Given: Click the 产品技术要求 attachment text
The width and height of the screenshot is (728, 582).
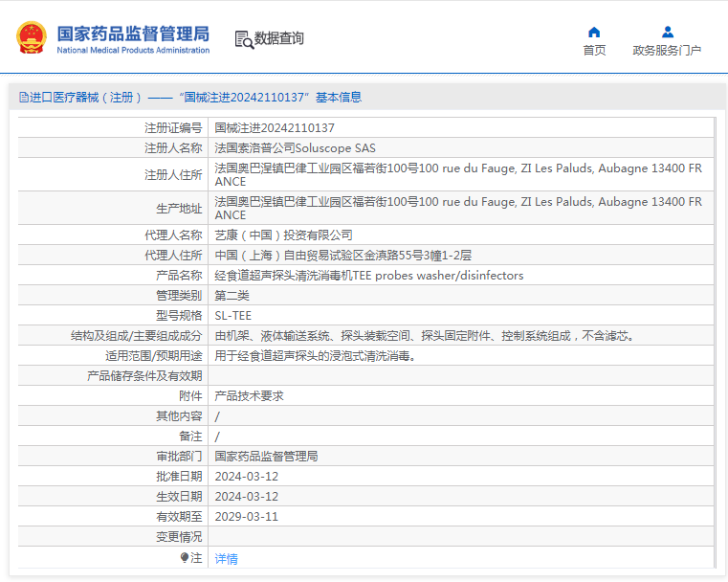Looking at the screenshot, I should 249,396.
